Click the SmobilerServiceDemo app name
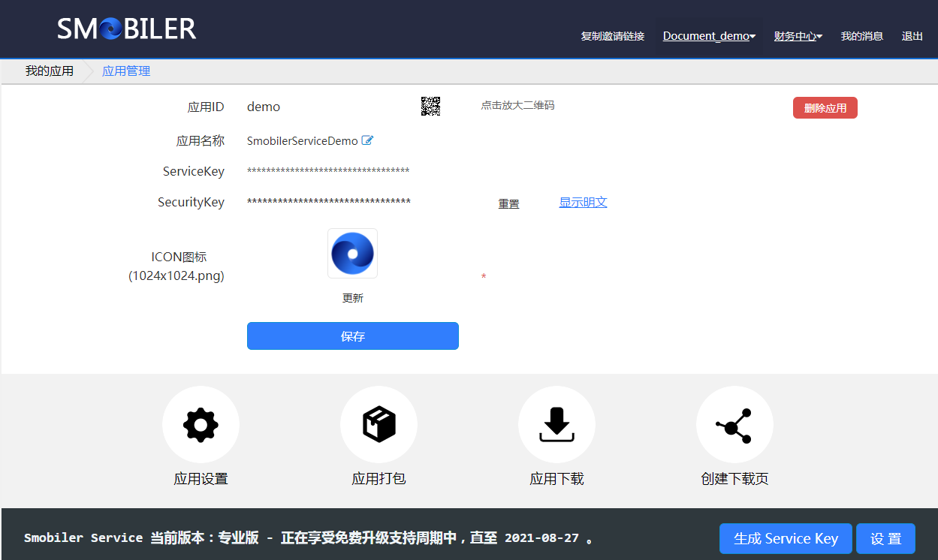 click(x=303, y=141)
